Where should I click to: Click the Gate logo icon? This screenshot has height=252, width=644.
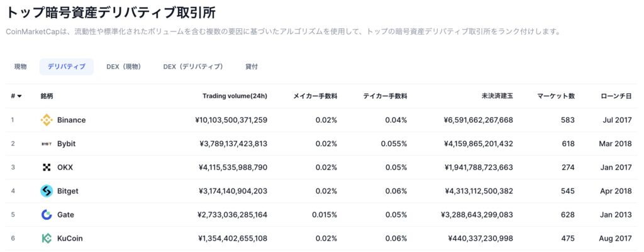click(47, 215)
